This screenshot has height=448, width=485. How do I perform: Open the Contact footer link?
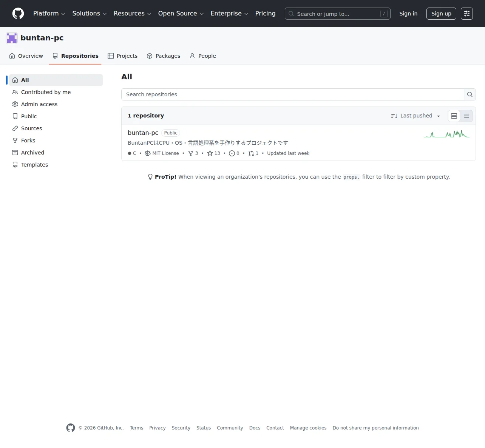pyautogui.click(x=275, y=428)
